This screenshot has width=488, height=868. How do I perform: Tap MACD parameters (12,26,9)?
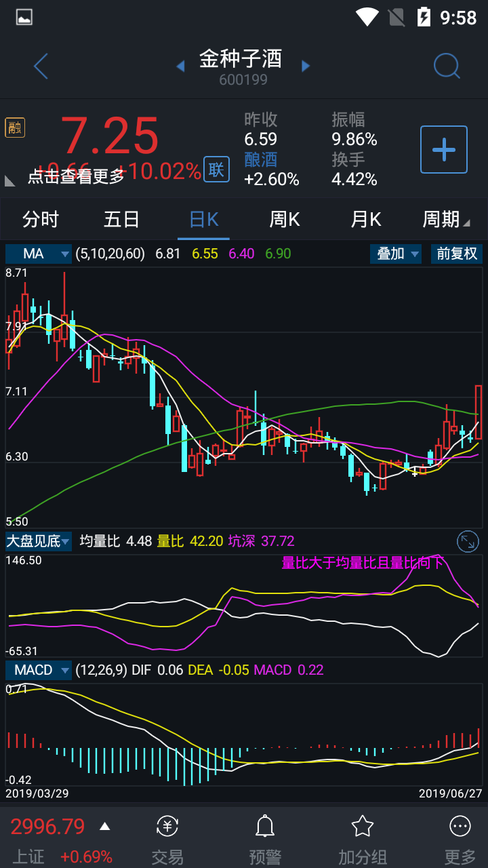click(101, 670)
